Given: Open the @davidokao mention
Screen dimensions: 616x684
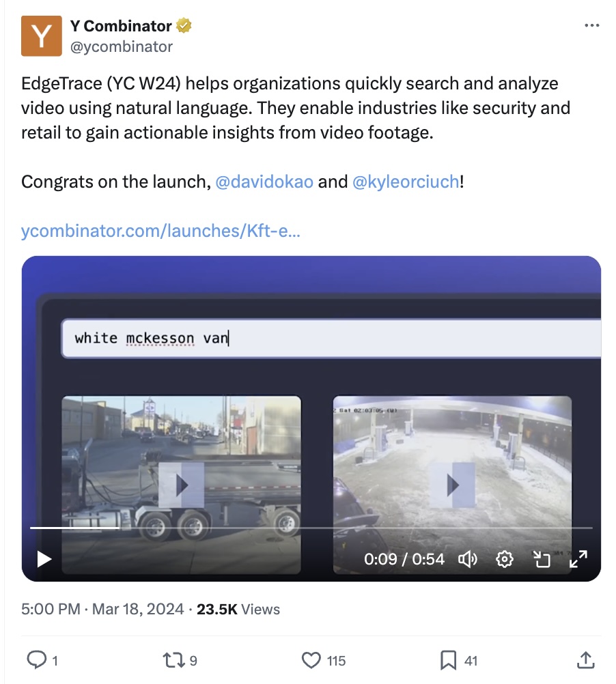Looking at the screenshot, I should (x=264, y=182).
